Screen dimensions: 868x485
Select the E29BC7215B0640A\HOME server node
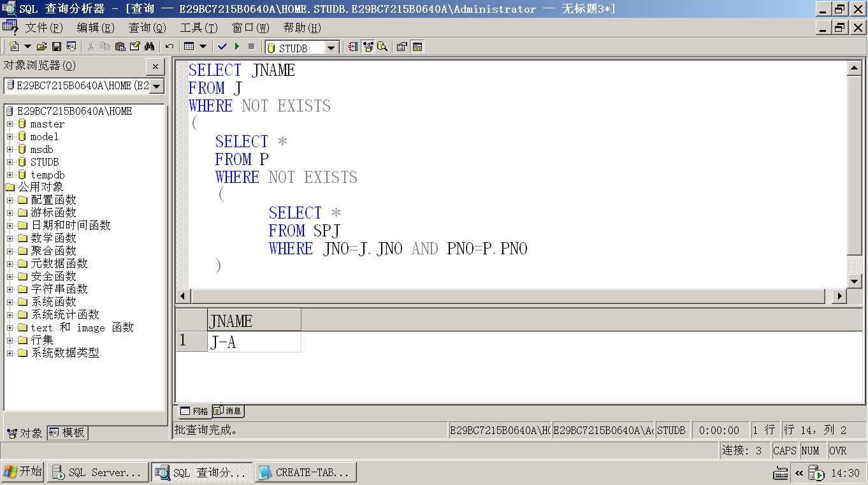(x=75, y=111)
